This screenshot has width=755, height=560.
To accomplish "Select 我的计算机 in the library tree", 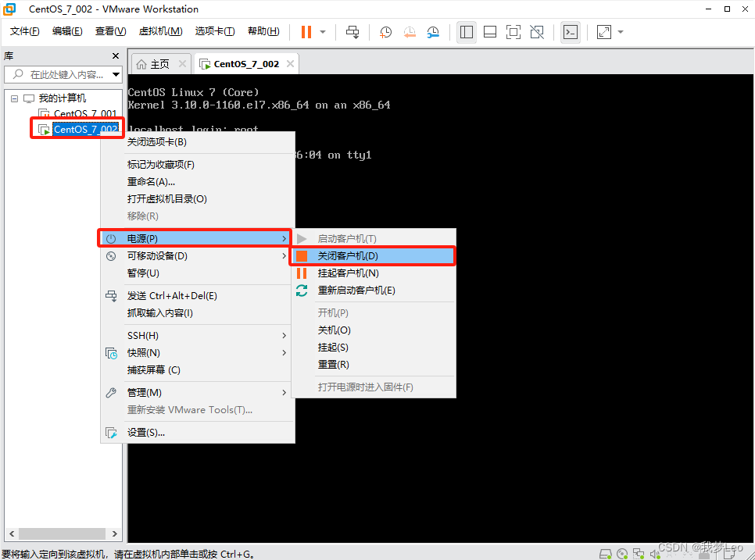I will click(x=62, y=98).
